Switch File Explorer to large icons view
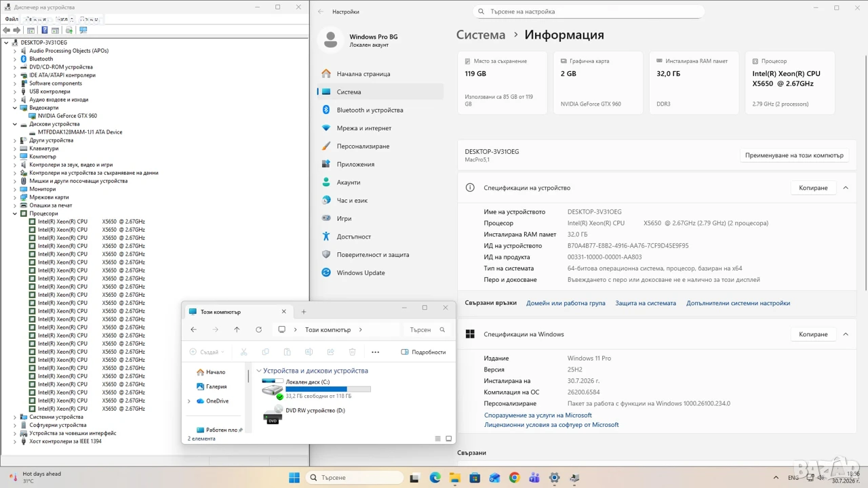868x488 pixels. pyautogui.click(x=448, y=439)
